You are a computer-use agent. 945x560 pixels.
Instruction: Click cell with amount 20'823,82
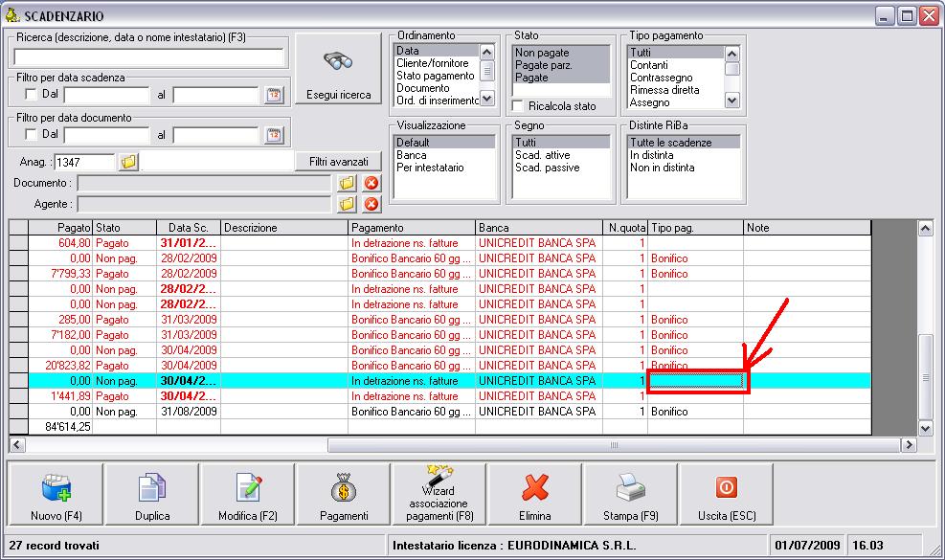(x=60, y=366)
